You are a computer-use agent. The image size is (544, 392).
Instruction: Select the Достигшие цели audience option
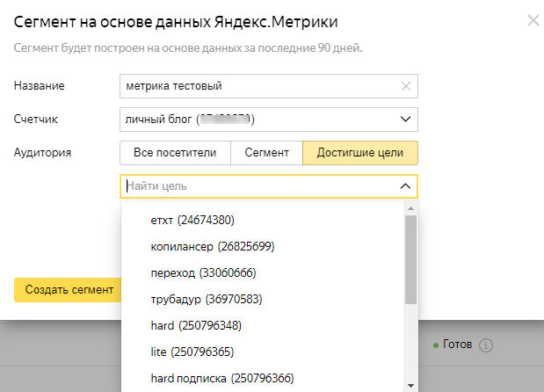click(x=360, y=152)
